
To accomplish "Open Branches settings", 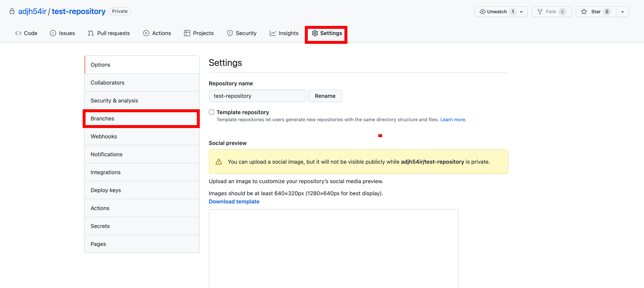I will 142,118.
